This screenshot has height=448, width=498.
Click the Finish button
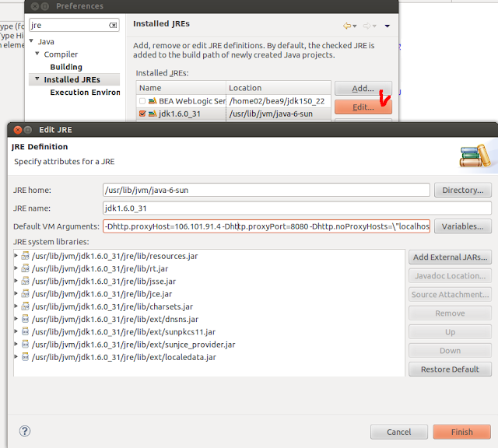[461, 432]
